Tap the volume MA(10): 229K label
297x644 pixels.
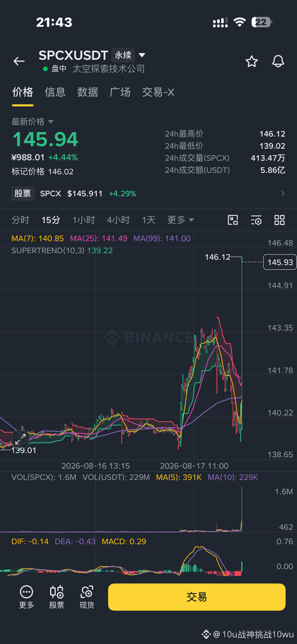pyautogui.click(x=233, y=477)
